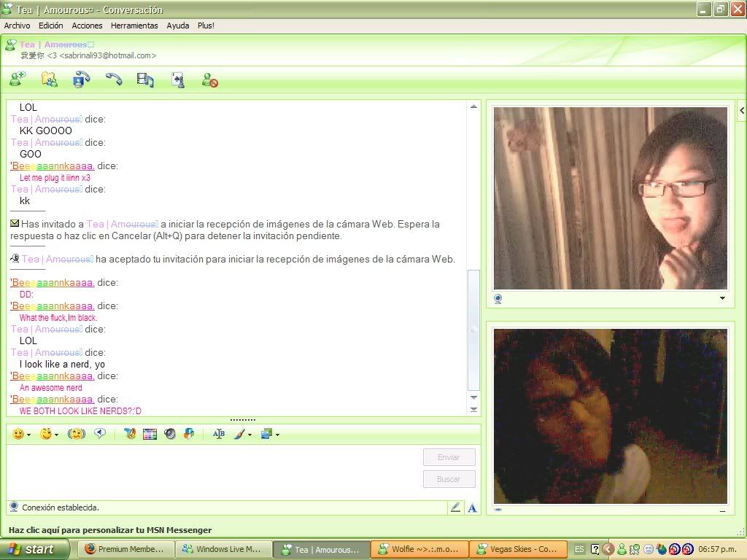The height and width of the screenshot is (560, 747).
Task: Click the Enviar button
Action: coord(449,457)
